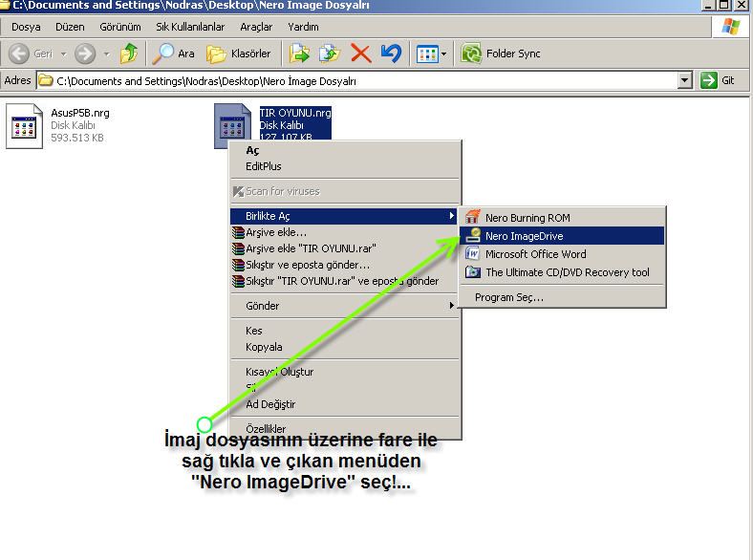Click the AsusP5B.nrg file name
753x560 pixels.
click(80, 113)
